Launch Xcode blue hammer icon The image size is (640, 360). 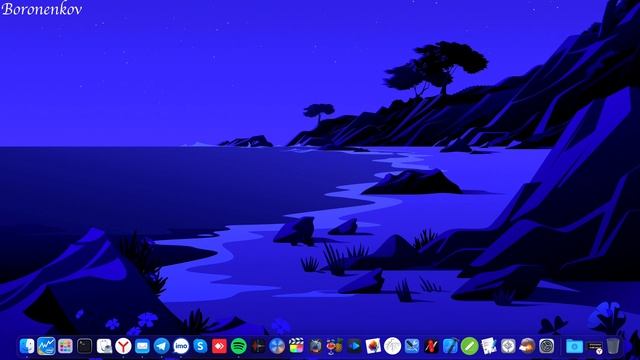450,346
